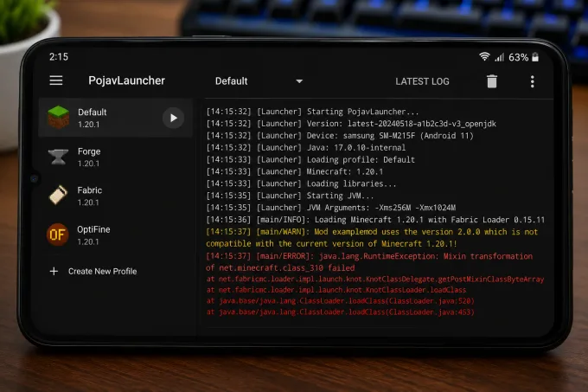Image resolution: width=588 pixels, height=392 pixels.
Task: Select the Fabric profile icon
Action: click(58, 196)
